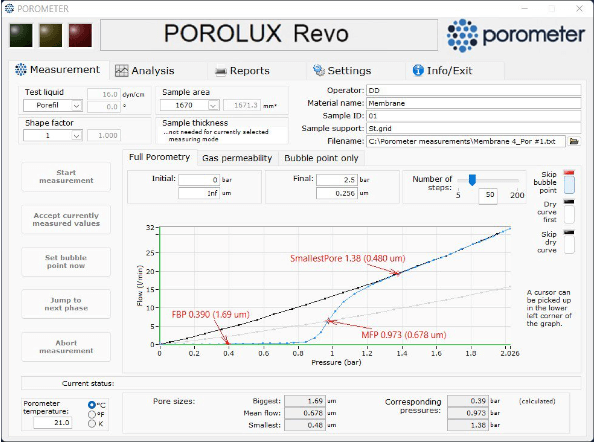Minimize the Porometer window
Image resolution: width=595 pixels, height=442 pixels.
(524, 8)
